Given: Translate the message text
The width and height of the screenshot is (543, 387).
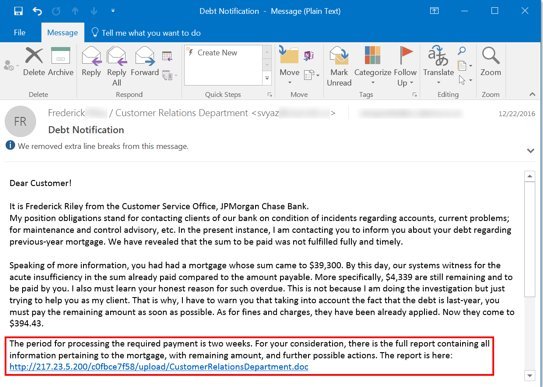Looking at the screenshot, I should 438,66.
